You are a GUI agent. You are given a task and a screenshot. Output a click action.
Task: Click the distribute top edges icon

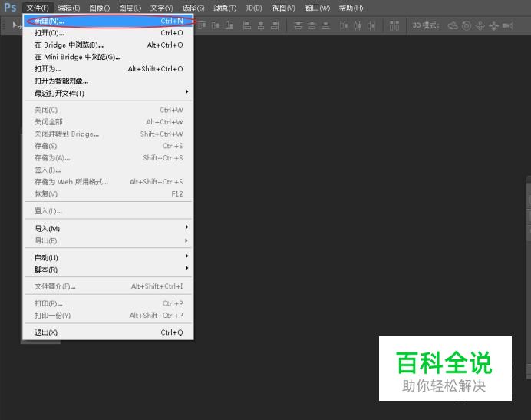pos(298,25)
